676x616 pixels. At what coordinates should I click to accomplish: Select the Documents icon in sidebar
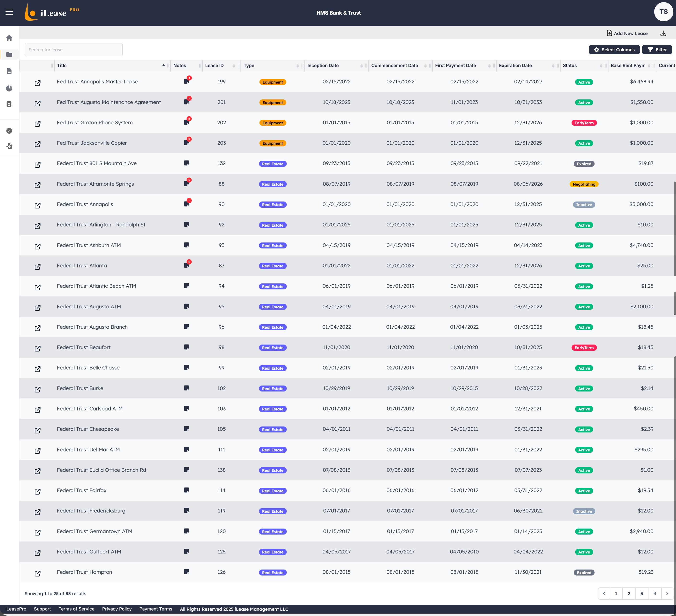click(9, 71)
